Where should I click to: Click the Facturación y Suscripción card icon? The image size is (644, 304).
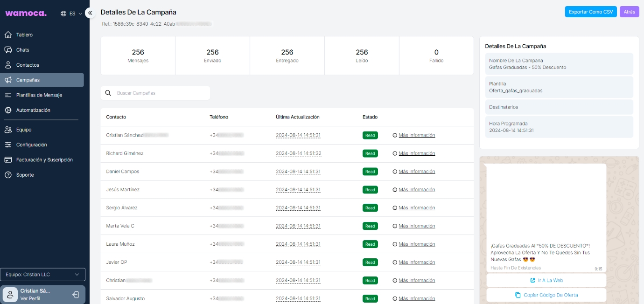pyautogui.click(x=8, y=160)
